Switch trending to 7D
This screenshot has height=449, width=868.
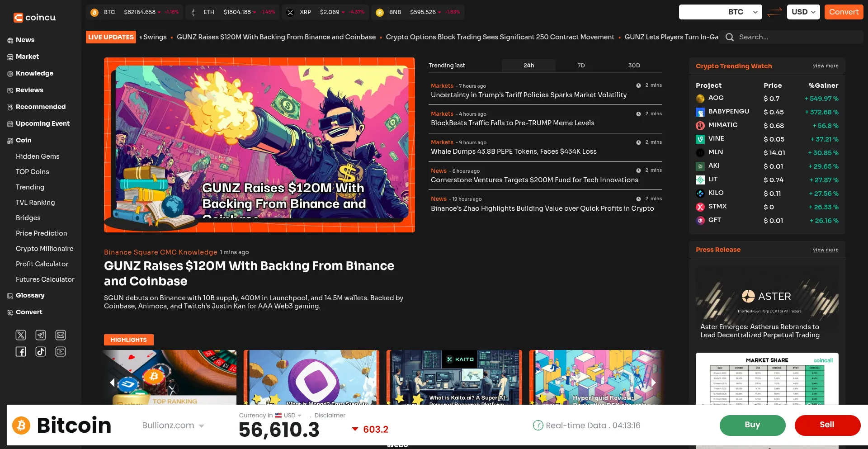pyautogui.click(x=581, y=66)
